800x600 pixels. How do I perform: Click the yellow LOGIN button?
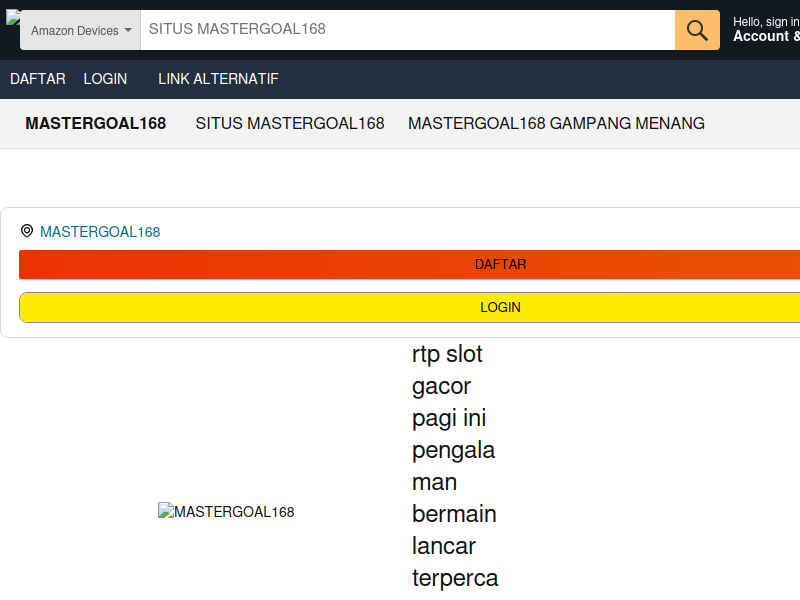pos(409,307)
